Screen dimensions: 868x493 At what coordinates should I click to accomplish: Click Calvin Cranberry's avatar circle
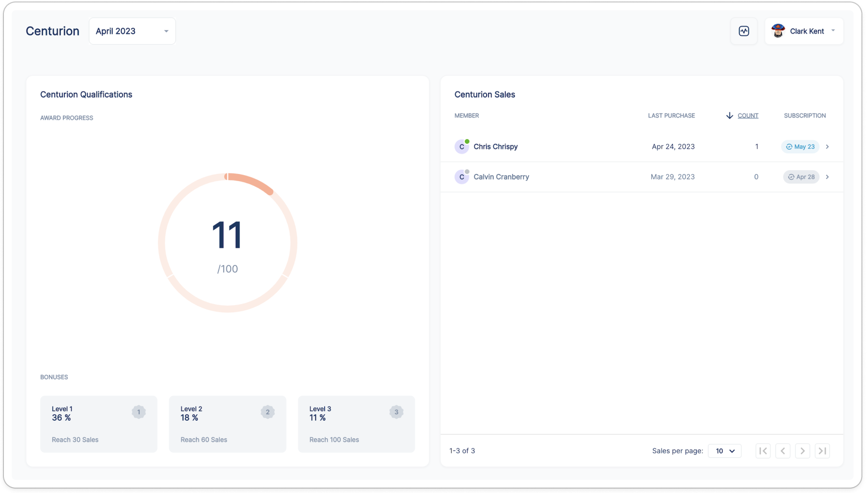pos(461,177)
